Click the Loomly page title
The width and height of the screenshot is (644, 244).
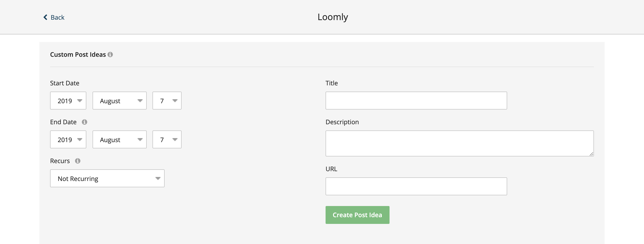[x=333, y=17]
